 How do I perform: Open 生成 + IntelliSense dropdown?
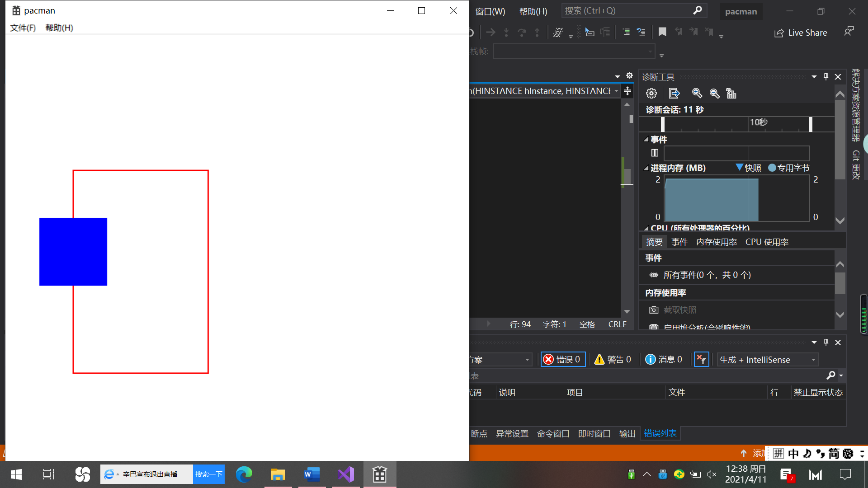point(767,360)
